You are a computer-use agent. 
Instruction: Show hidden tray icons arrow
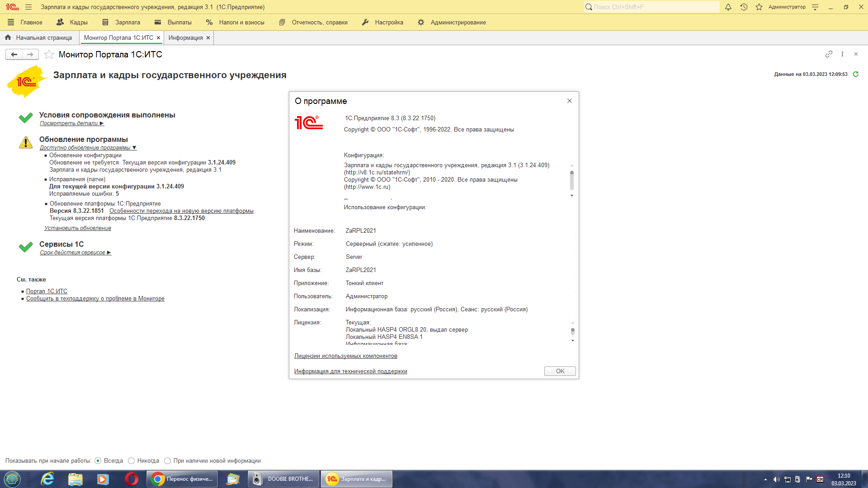765,479
